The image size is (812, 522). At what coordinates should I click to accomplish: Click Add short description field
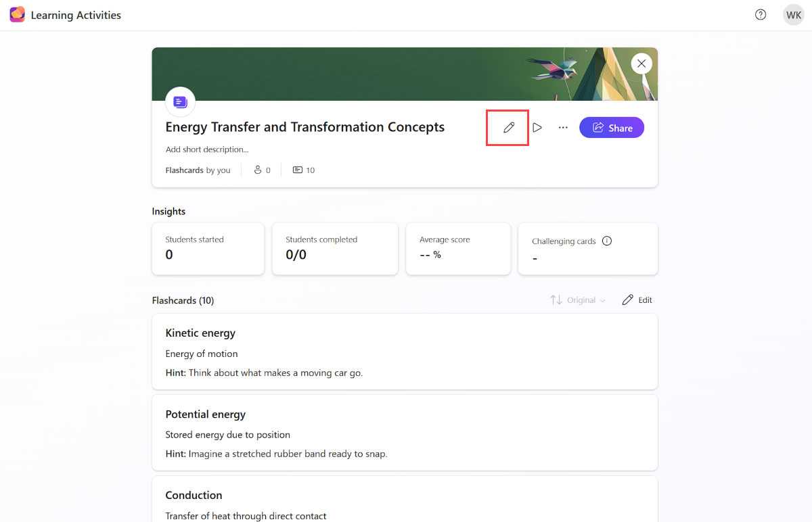[207, 149]
